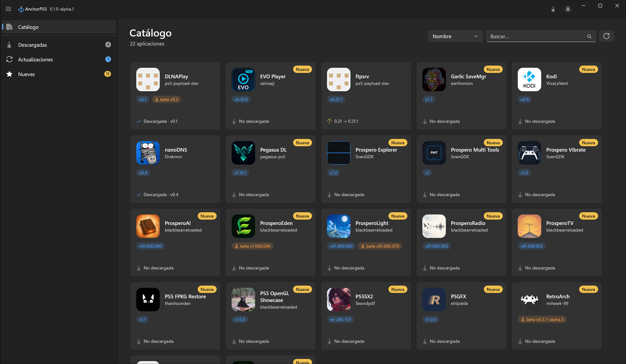Go to the Catálogo section

coord(59,27)
